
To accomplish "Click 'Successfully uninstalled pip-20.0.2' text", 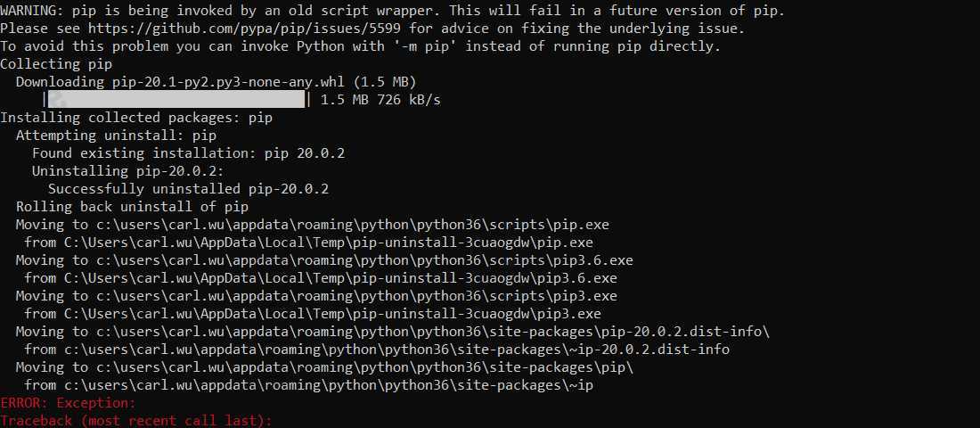I will pos(188,189).
